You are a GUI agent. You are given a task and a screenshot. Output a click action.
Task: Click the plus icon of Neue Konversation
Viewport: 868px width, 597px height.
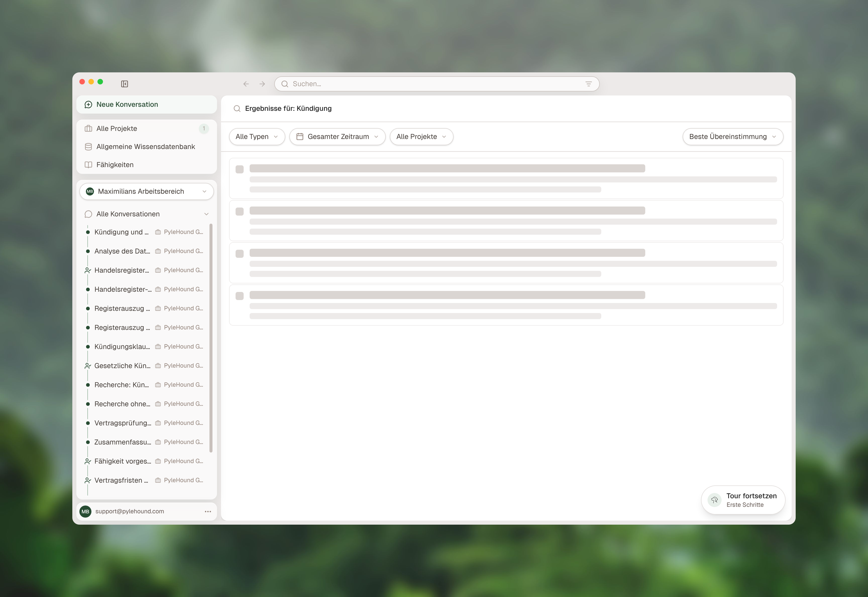coord(88,104)
